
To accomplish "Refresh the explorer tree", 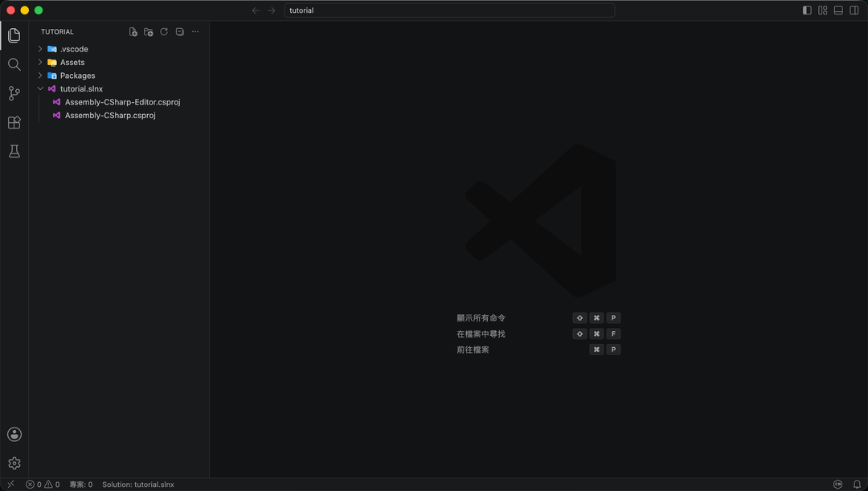I will click(x=164, y=32).
